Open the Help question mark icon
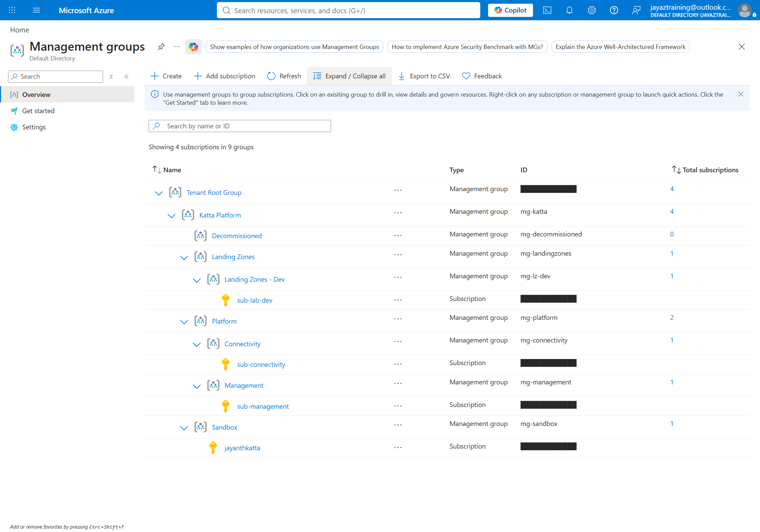Image resolution: width=760 pixels, height=532 pixels. [614, 10]
